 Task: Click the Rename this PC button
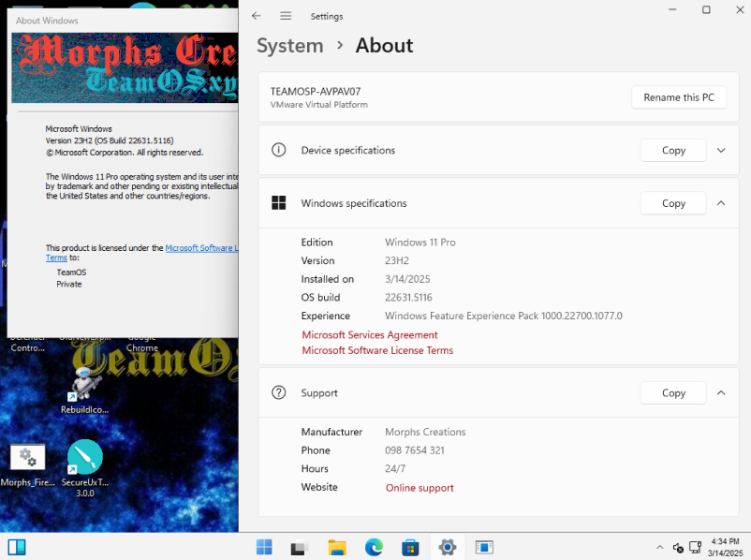[x=679, y=97]
